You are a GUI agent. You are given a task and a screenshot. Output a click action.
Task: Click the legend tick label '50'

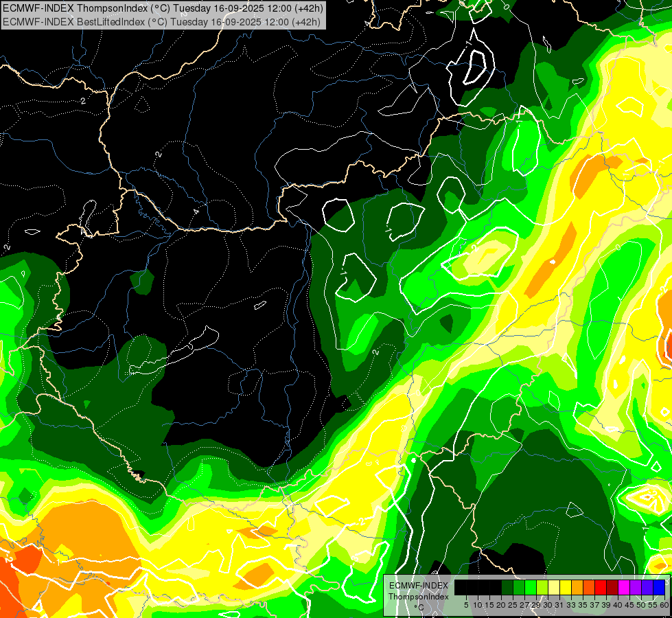pos(641,605)
